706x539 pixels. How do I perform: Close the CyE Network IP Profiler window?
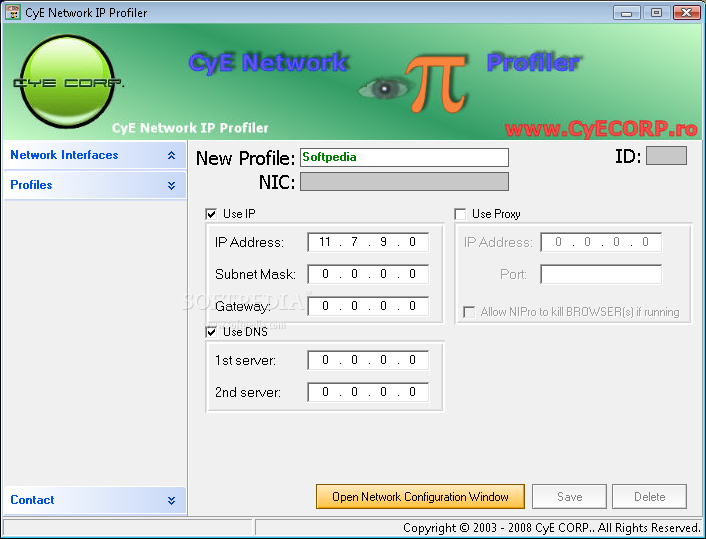(686, 13)
